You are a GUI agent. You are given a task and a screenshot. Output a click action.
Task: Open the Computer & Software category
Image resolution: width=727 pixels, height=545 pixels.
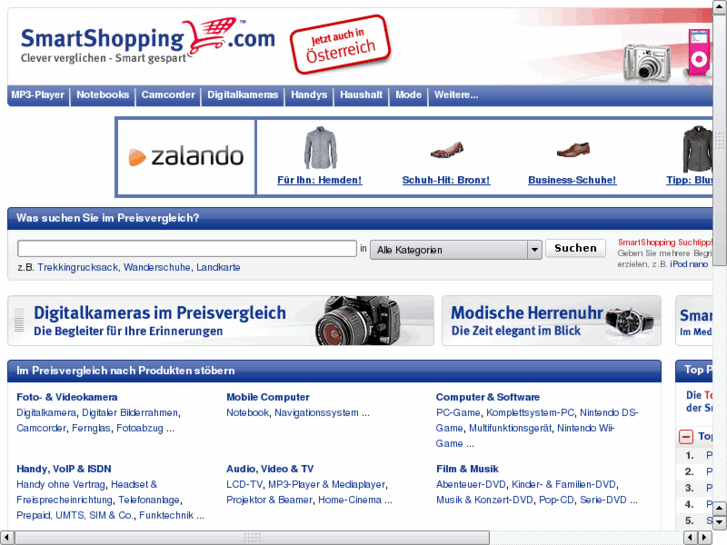tap(487, 397)
